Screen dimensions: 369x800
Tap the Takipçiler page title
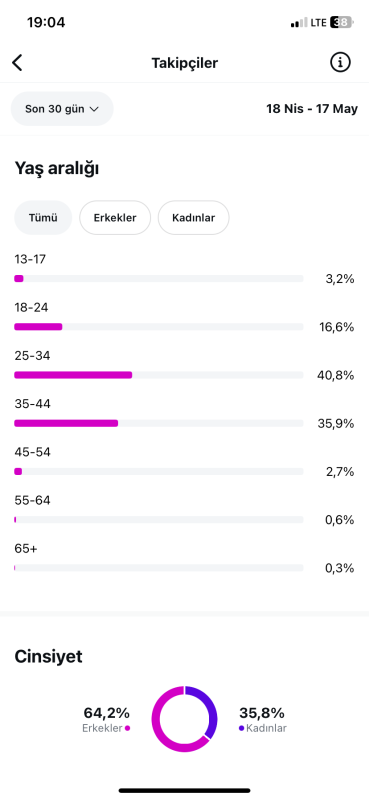pyautogui.click(x=185, y=63)
